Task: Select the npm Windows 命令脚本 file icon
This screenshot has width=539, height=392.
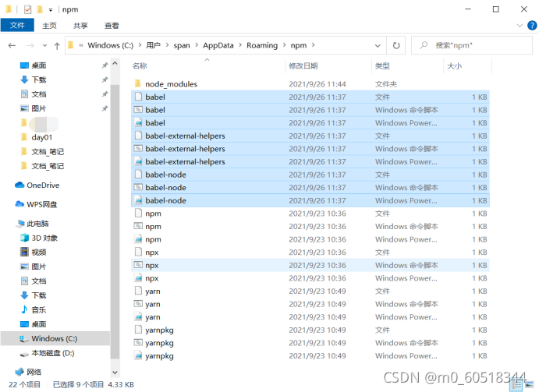Action: pos(138,227)
